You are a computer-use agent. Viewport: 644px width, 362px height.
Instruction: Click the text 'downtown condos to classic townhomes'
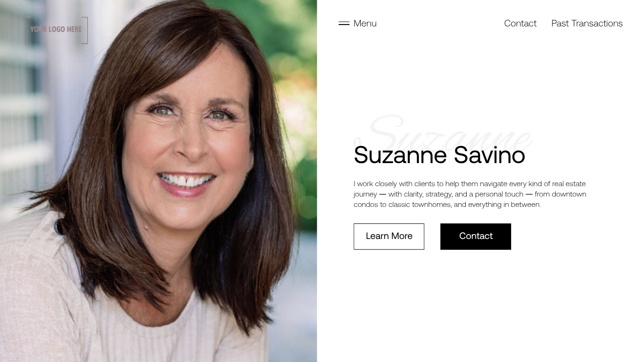[x=470, y=199]
